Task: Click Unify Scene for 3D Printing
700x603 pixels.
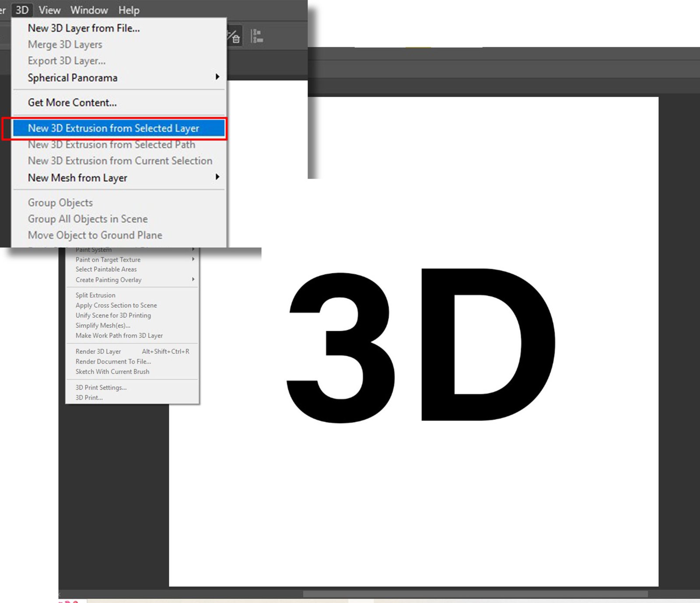Action: [x=132, y=315]
